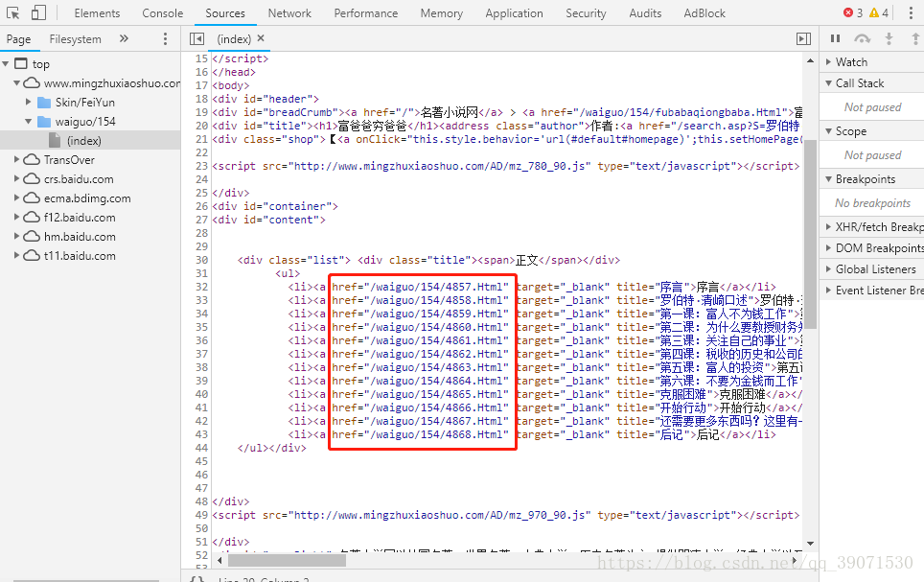The height and width of the screenshot is (582, 924).
Task: Switch navigator to Filesystem tab
Action: pos(76,39)
